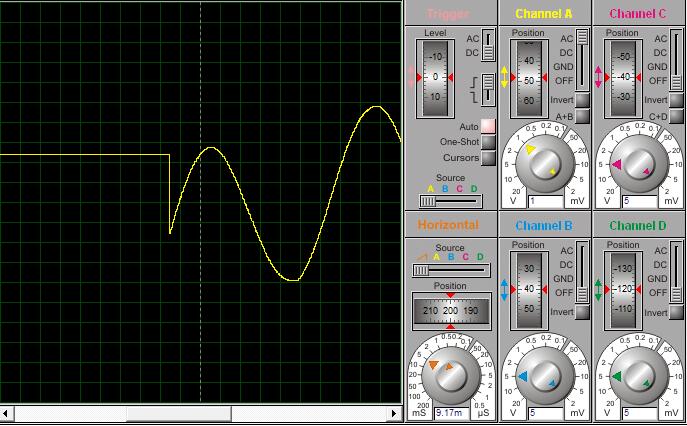Viewport: 687px width, 426px height.
Task: Click the Channel D Position thumbwheel
Action: (623, 290)
